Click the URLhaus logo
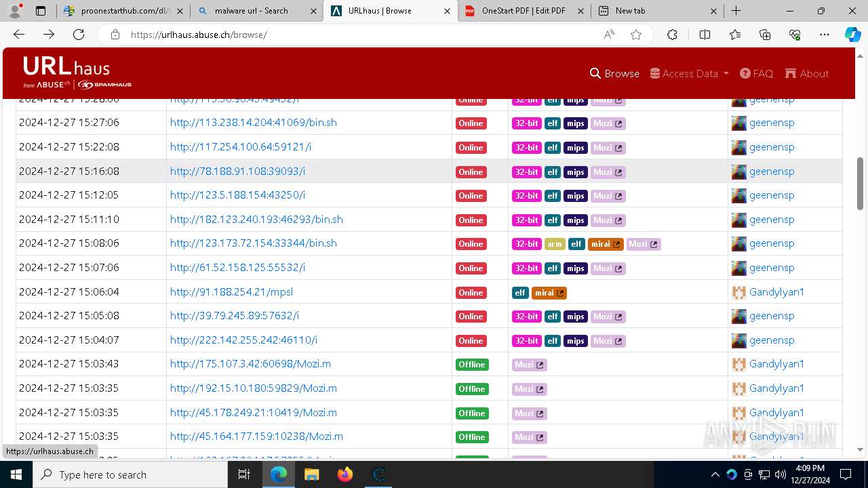This screenshot has width=868, height=488. tap(77, 73)
